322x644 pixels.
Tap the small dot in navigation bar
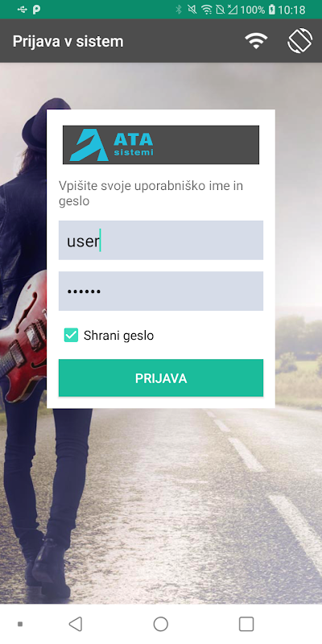(x=20, y=624)
